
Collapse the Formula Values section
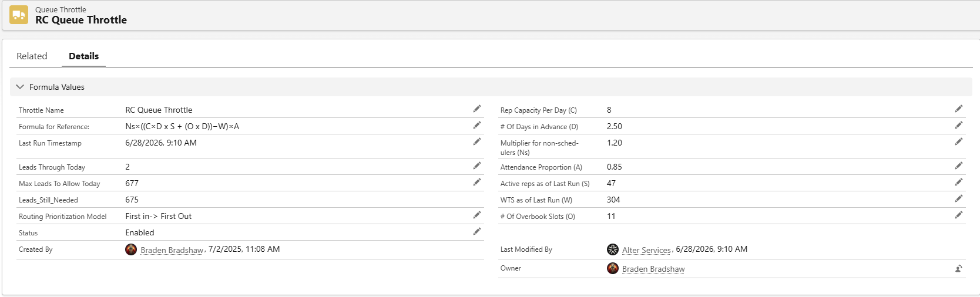point(20,87)
